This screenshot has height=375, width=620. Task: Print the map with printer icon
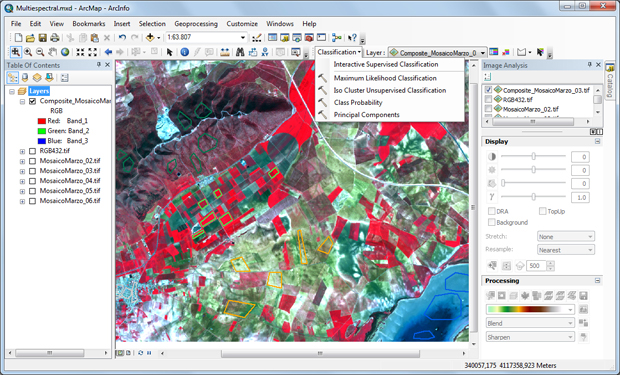tap(55, 38)
